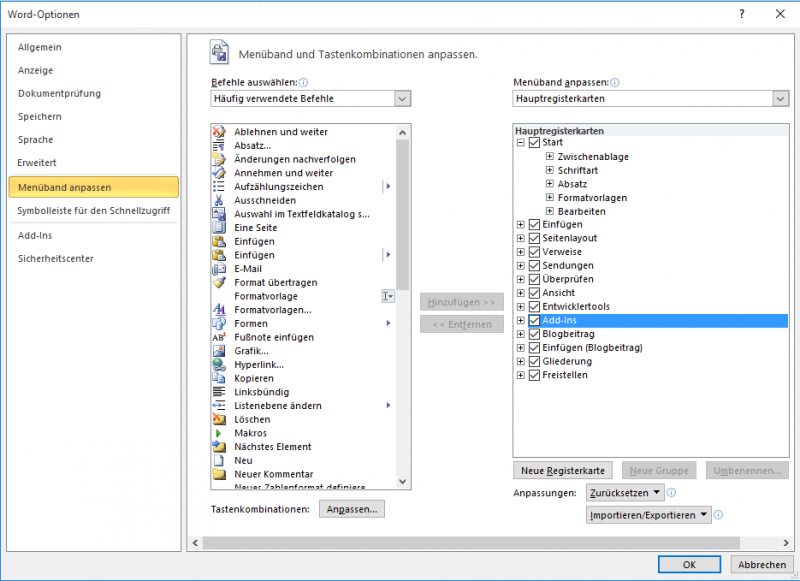800x581 pixels.
Task: Open the Hauptregisterkarten dropdown
Action: click(x=780, y=99)
